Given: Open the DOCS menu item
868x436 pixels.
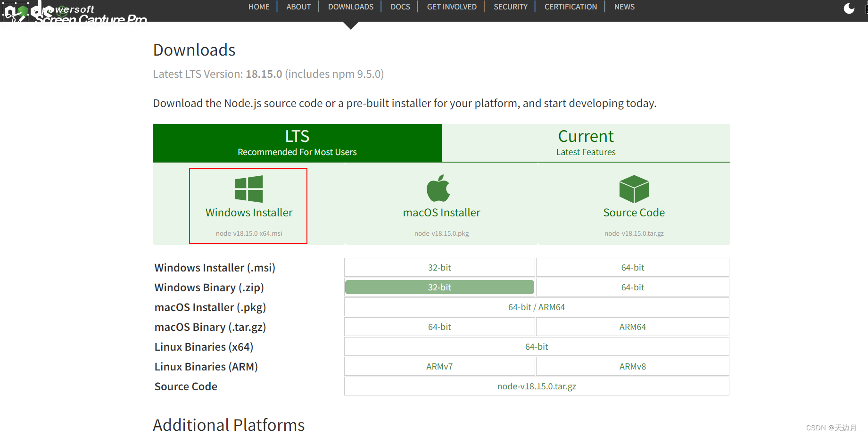Looking at the screenshot, I should click(x=400, y=7).
